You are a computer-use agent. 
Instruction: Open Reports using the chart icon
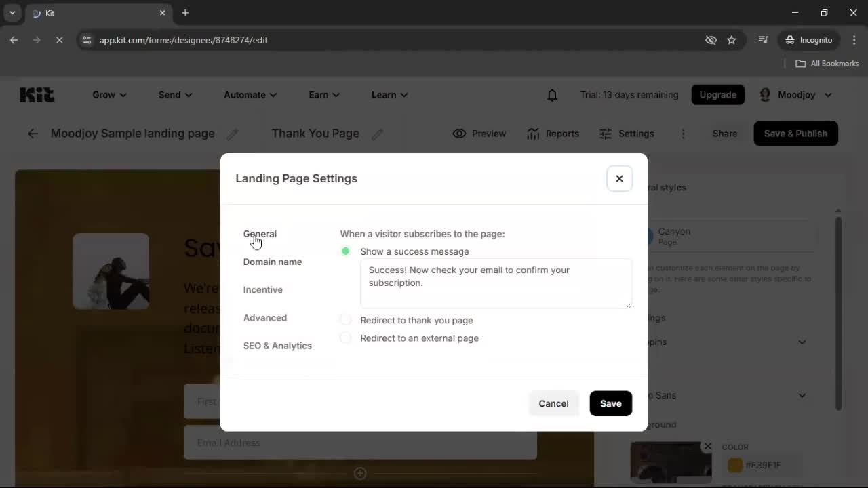(x=553, y=134)
